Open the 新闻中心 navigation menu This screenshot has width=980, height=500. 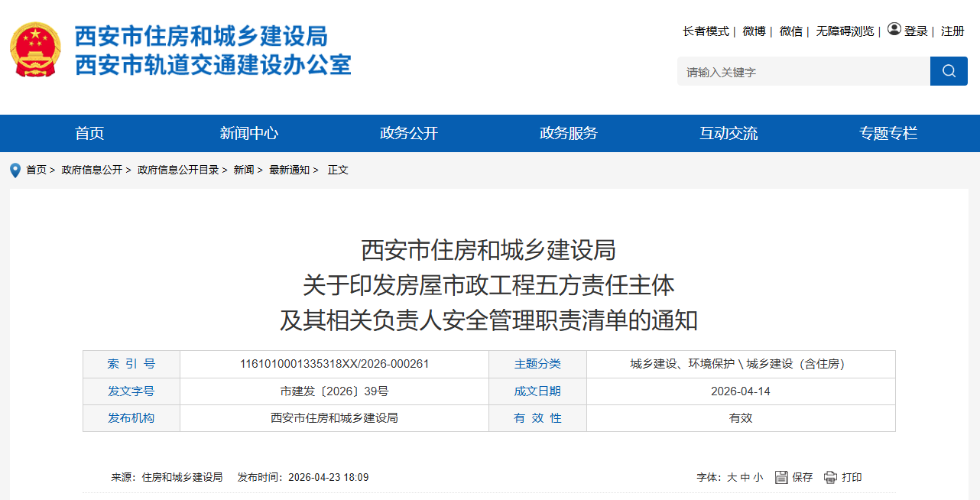coord(249,133)
